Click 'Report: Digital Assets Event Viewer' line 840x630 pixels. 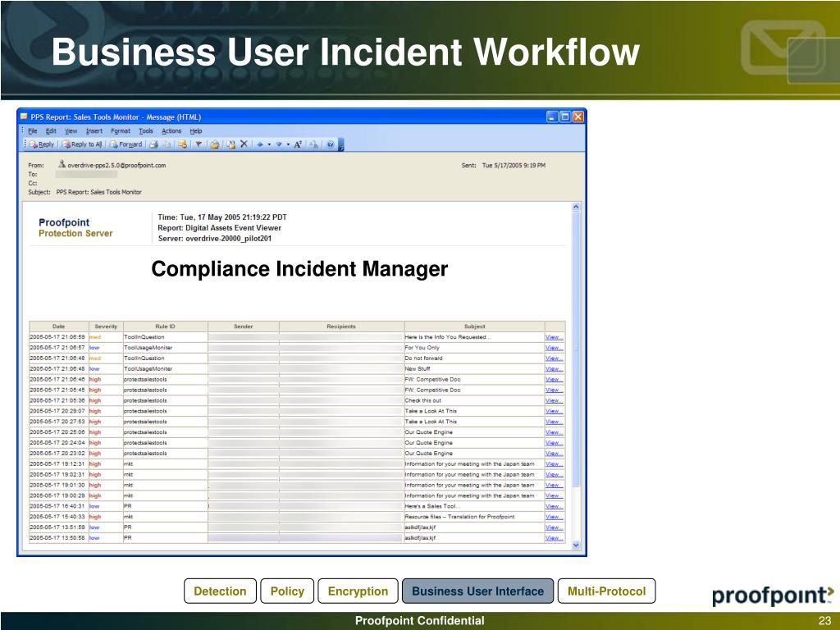[x=220, y=228]
